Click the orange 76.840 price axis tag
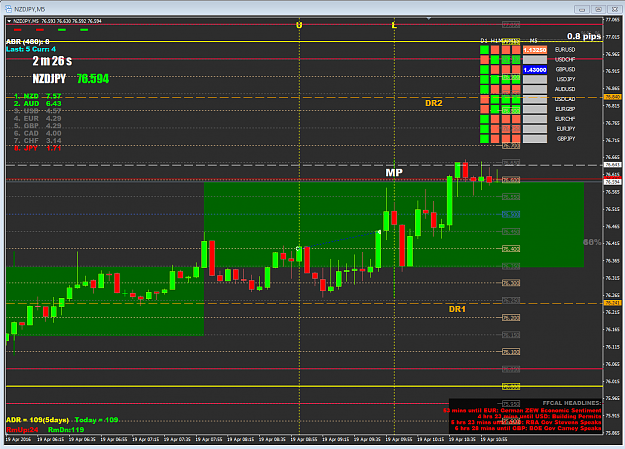Image resolution: width=625 pixels, height=449 pixels. [612, 97]
